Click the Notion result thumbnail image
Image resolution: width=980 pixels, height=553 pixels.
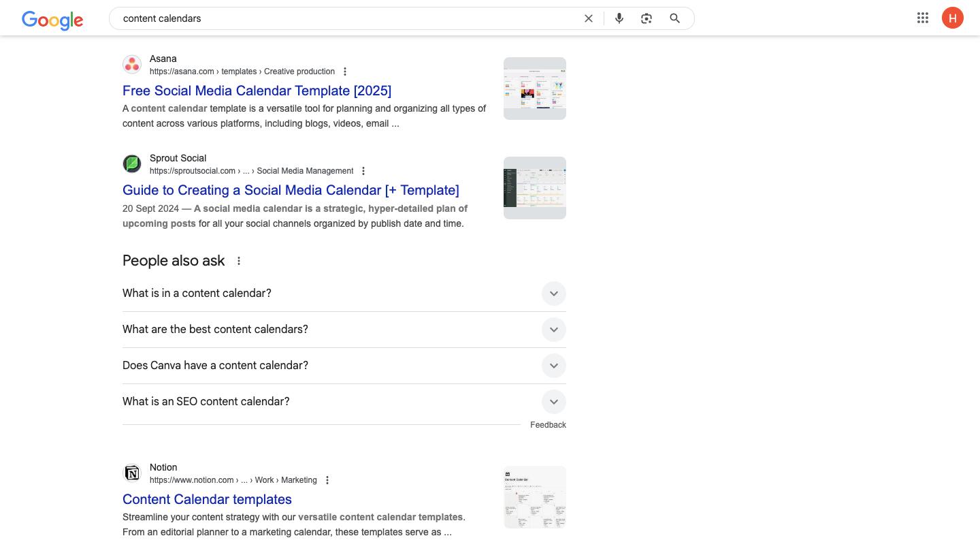[x=535, y=497]
